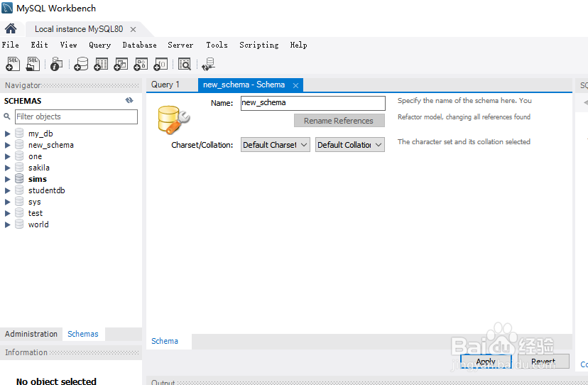Open the Default Collation dropdown
Image resolution: width=588 pixels, height=385 pixels.
(x=350, y=144)
